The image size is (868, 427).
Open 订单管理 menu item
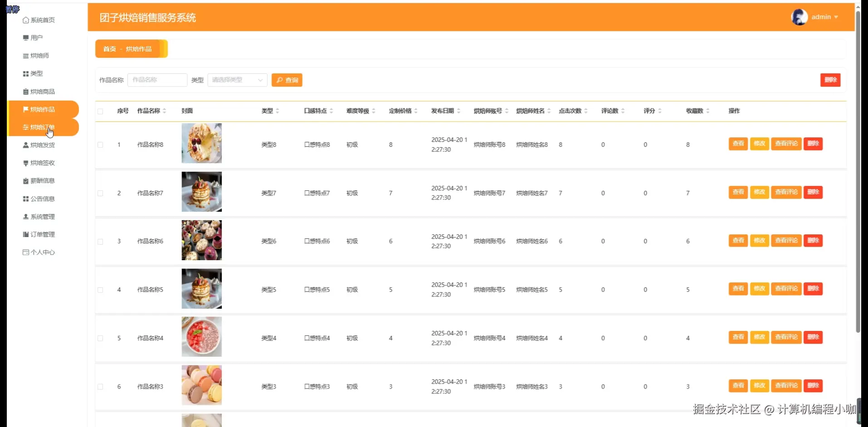pyautogui.click(x=43, y=234)
